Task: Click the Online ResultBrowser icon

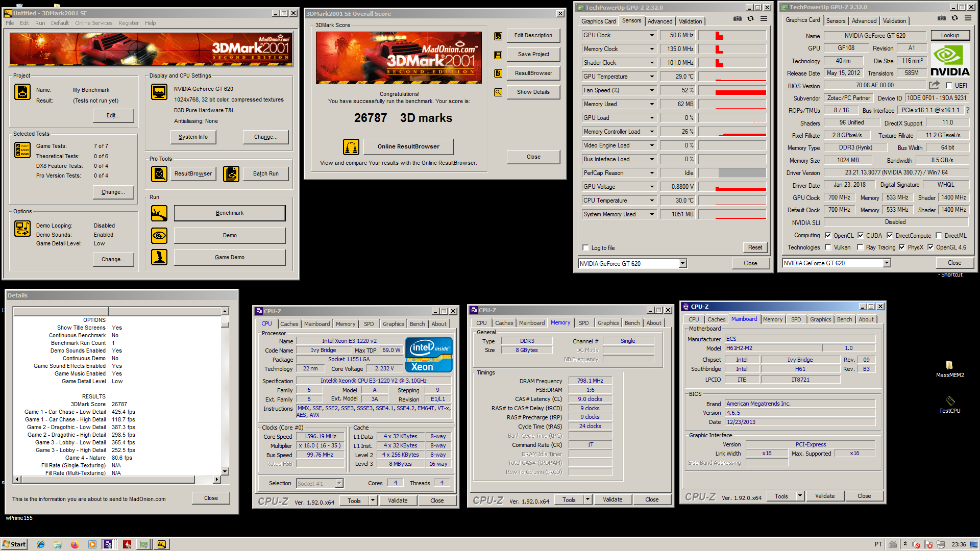Action: pyautogui.click(x=351, y=147)
